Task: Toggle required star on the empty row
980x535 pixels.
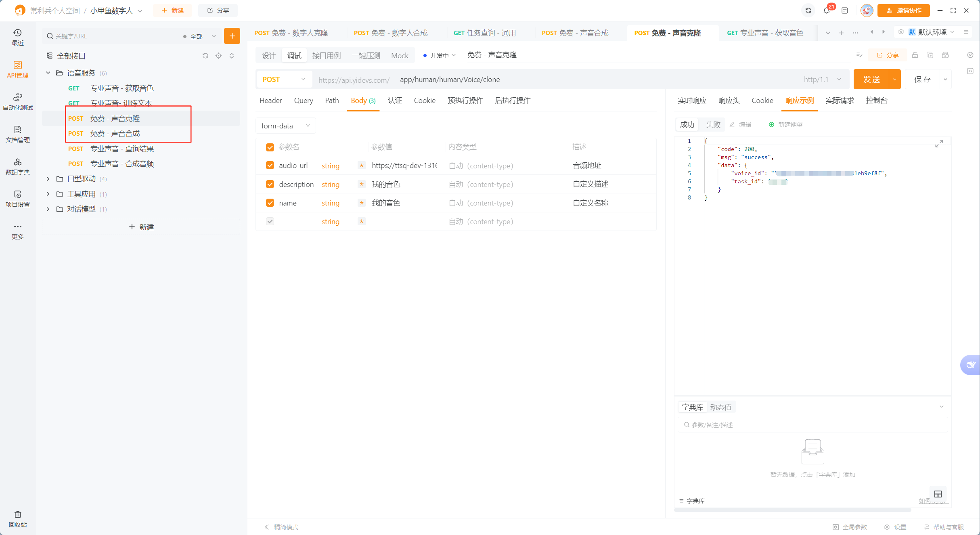Action: [x=362, y=221]
